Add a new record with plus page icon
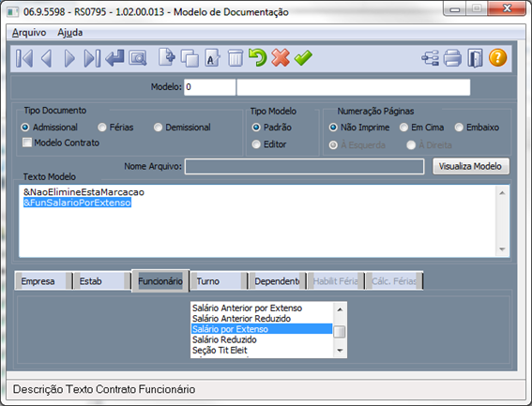Viewport: 532px width, 406px height. tap(167, 57)
